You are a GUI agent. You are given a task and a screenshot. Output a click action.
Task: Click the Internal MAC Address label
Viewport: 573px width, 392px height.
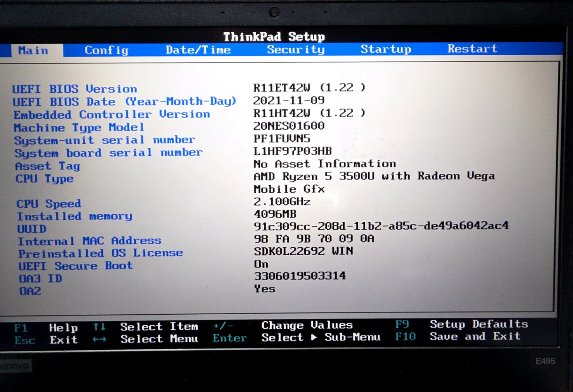90,241
